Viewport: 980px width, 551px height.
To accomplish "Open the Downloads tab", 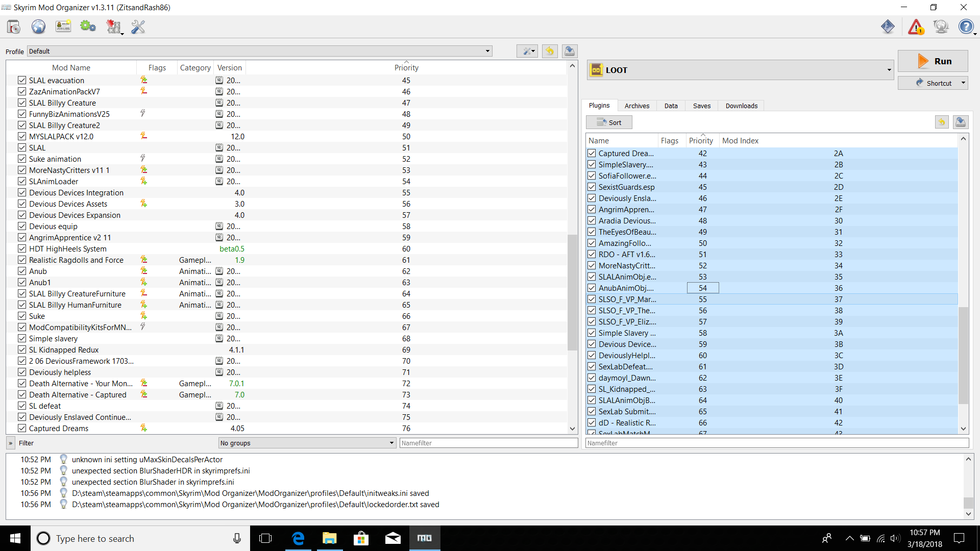I will pyautogui.click(x=741, y=106).
